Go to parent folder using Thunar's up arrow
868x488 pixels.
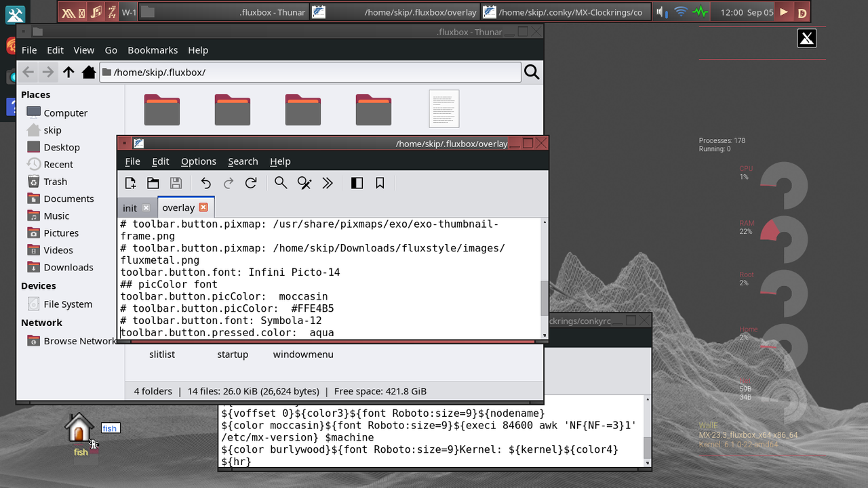pyautogui.click(x=68, y=72)
